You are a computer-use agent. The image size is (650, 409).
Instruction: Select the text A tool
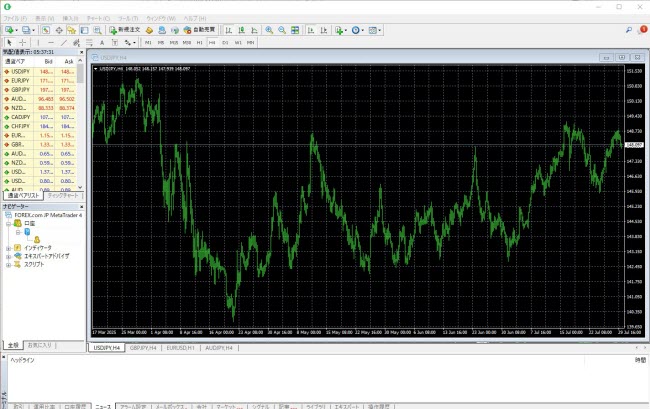point(102,42)
